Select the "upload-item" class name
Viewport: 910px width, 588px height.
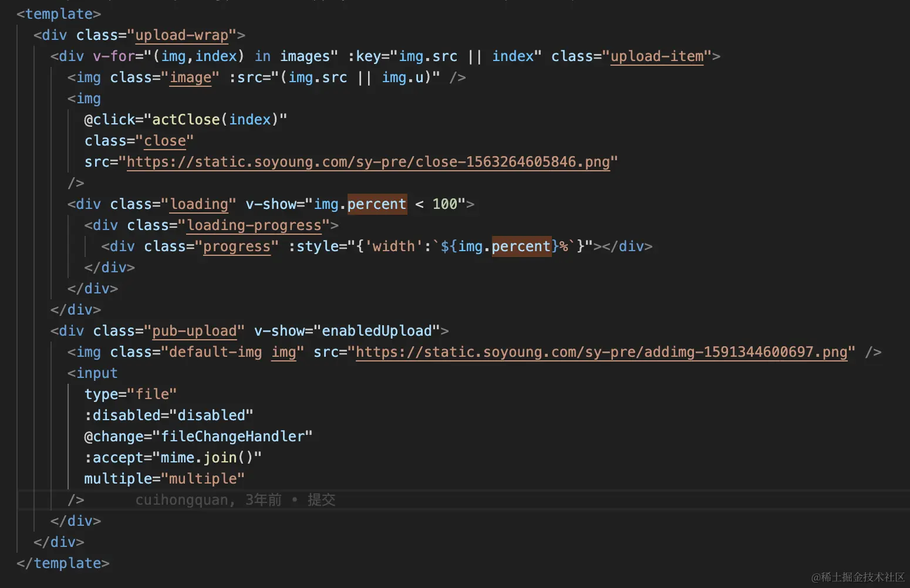tap(657, 56)
